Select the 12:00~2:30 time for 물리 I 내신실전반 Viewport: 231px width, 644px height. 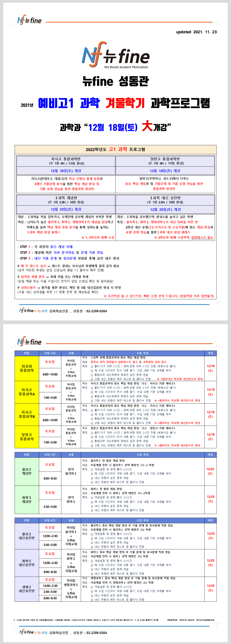(x=50, y=536)
